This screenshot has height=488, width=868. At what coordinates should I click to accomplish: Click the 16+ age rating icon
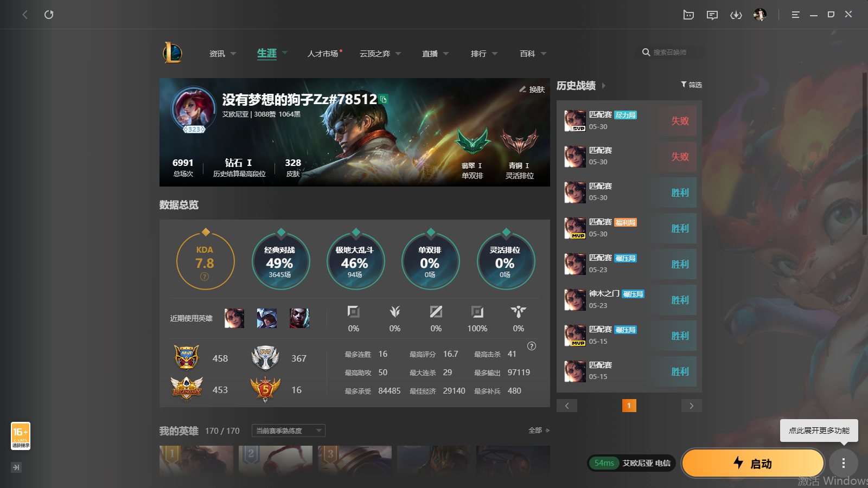point(21,436)
